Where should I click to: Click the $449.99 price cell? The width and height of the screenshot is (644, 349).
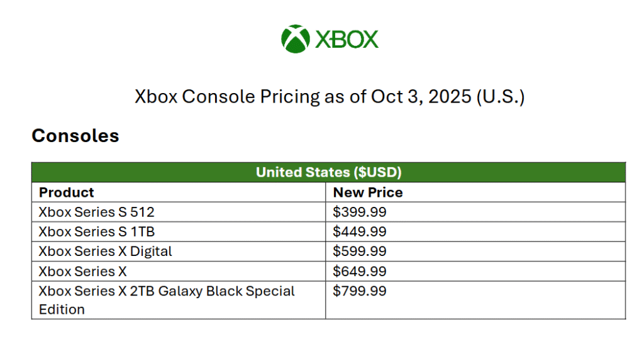(475, 231)
